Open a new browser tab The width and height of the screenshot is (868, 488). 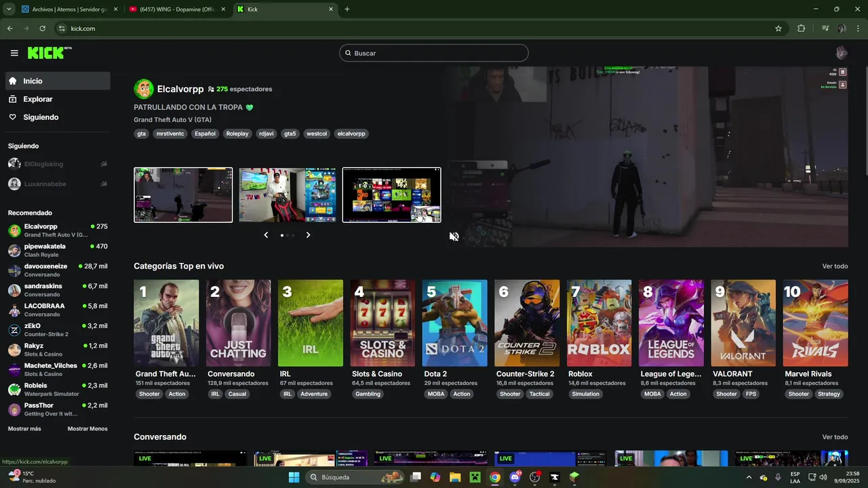(x=347, y=9)
